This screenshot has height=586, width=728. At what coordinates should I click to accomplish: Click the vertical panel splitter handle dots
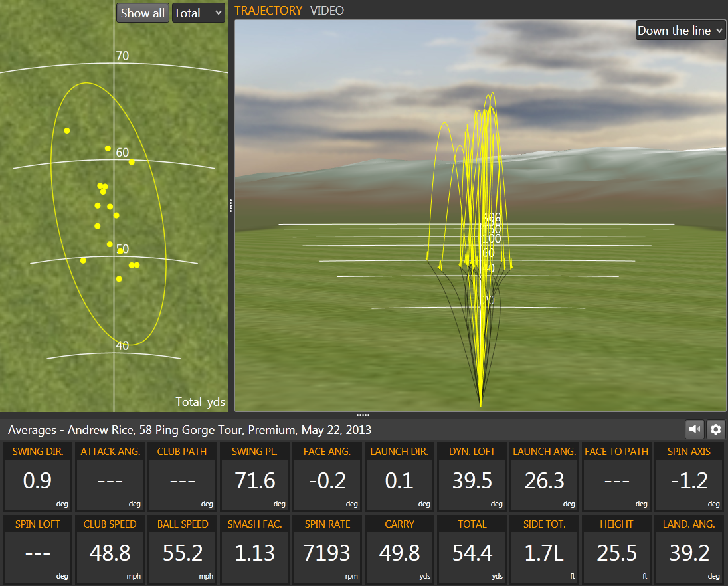[x=230, y=205]
